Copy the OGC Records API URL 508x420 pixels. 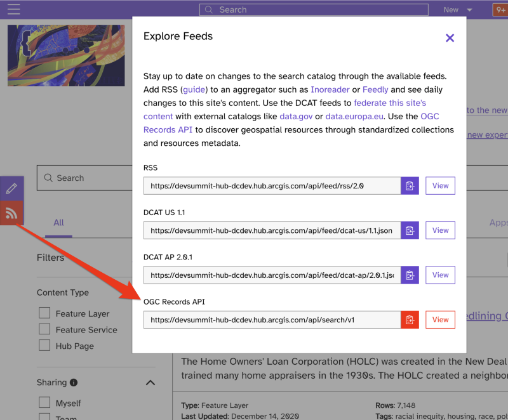tap(410, 320)
